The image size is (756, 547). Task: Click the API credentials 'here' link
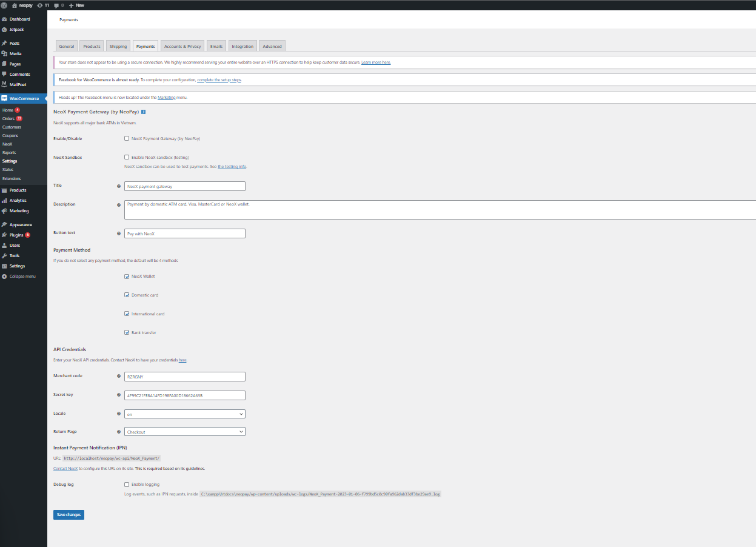click(182, 360)
